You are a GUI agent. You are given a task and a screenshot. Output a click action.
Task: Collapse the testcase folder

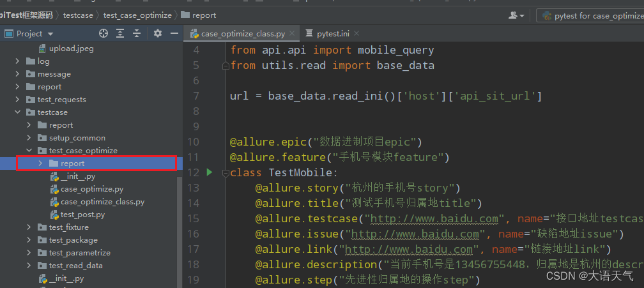coord(17,112)
